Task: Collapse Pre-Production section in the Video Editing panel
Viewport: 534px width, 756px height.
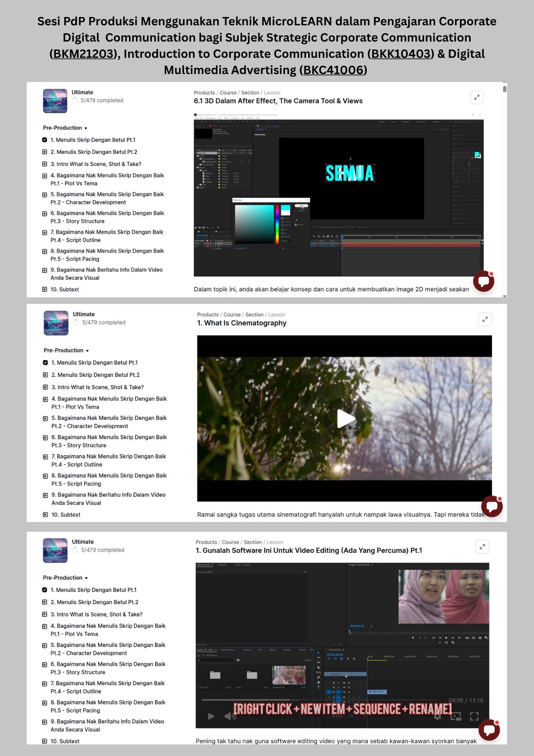Action: pos(65,578)
